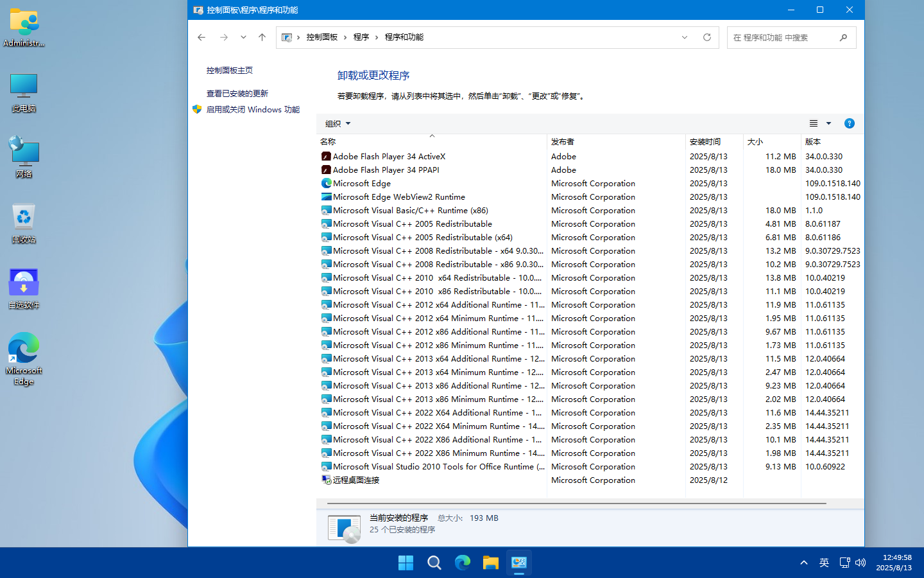Select Visual Studio 2010 Tools for Office Runtime

click(x=590, y=467)
